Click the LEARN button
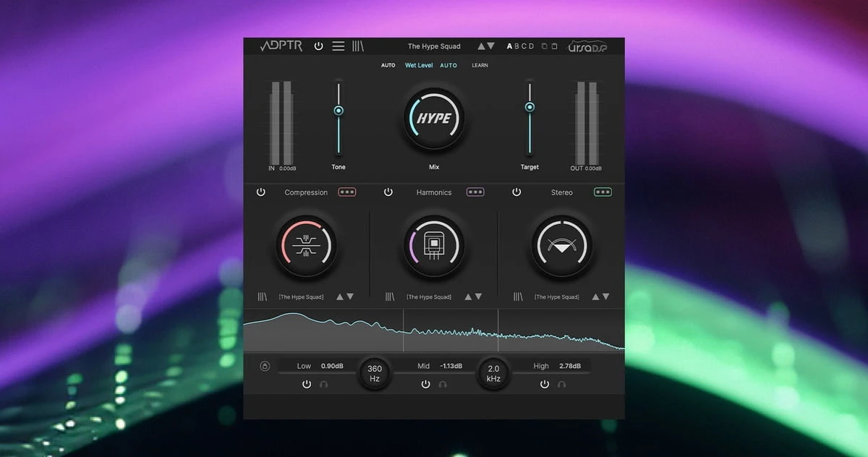 [480, 65]
